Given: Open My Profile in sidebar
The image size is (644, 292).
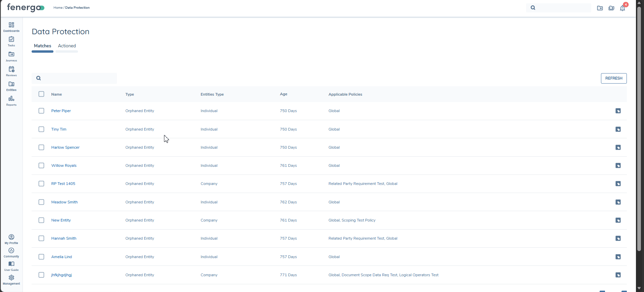Looking at the screenshot, I should pyautogui.click(x=11, y=239).
